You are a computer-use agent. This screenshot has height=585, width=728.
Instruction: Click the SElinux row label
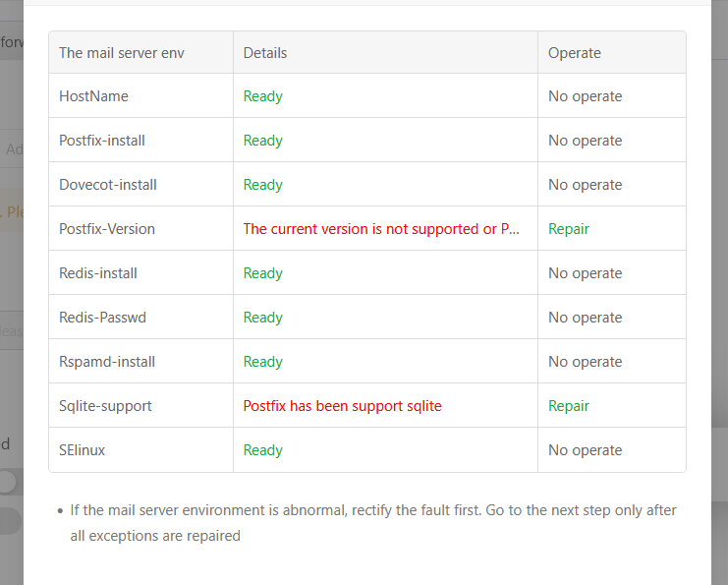pyautogui.click(x=82, y=450)
